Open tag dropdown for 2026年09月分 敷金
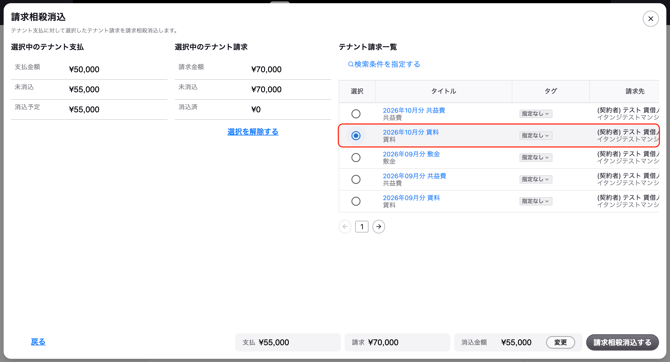 [x=535, y=157]
